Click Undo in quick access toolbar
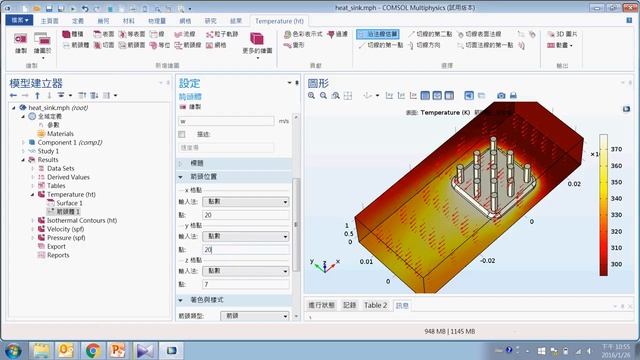This screenshot has height=360, width=640. click(85, 8)
